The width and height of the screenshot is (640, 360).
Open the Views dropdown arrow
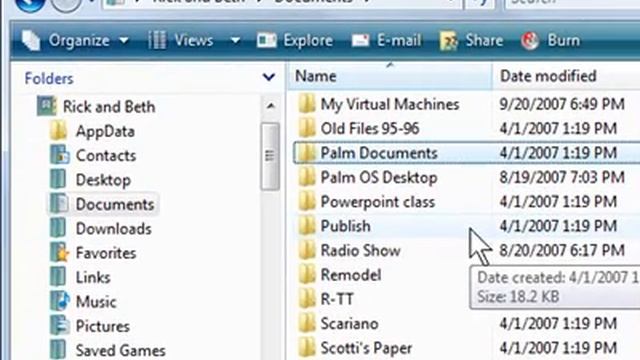[x=235, y=40]
